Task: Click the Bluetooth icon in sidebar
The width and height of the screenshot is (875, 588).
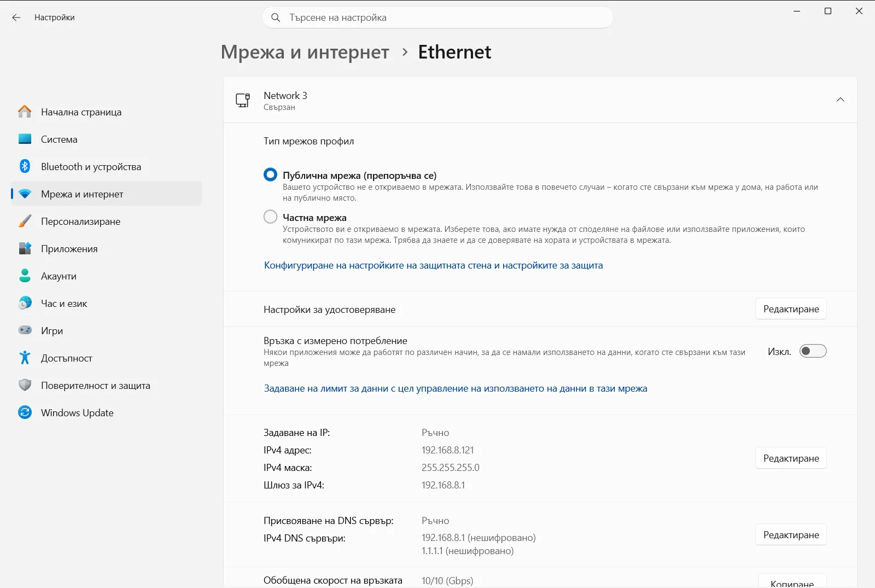Action: (x=25, y=166)
